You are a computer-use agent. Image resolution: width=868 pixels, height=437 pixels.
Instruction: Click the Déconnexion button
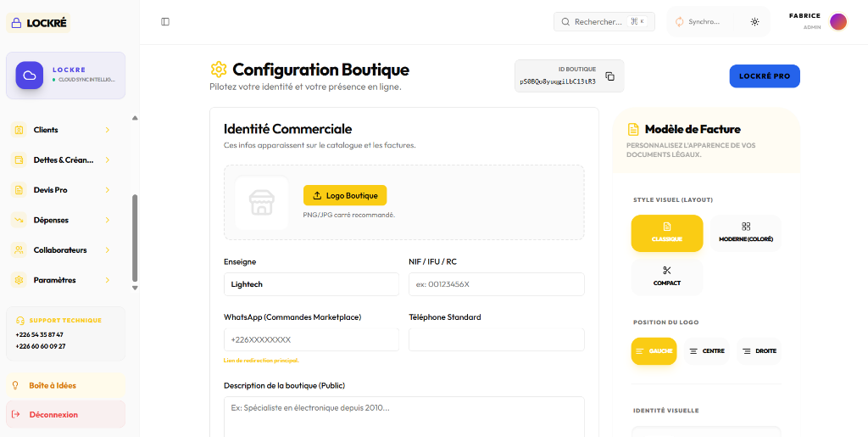pyautogui.click(x=65, y=414)
